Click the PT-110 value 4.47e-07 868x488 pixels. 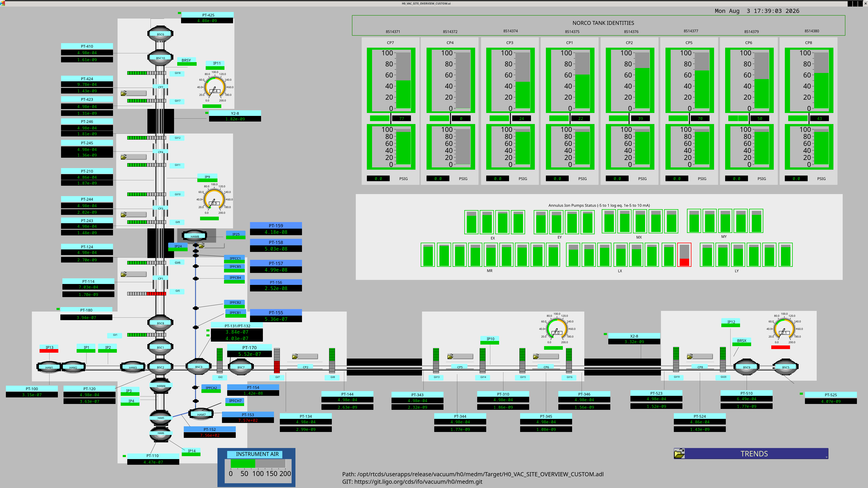click(153, 462)
